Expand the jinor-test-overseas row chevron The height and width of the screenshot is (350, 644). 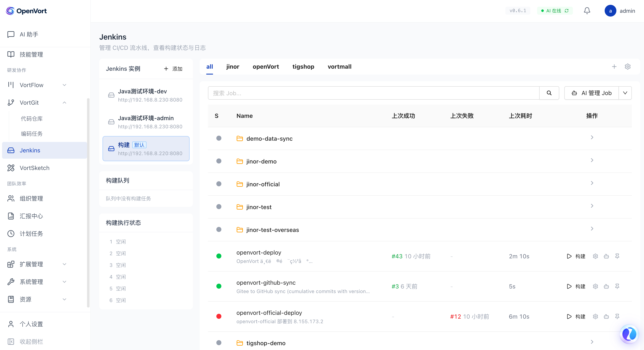coord(592,228)
